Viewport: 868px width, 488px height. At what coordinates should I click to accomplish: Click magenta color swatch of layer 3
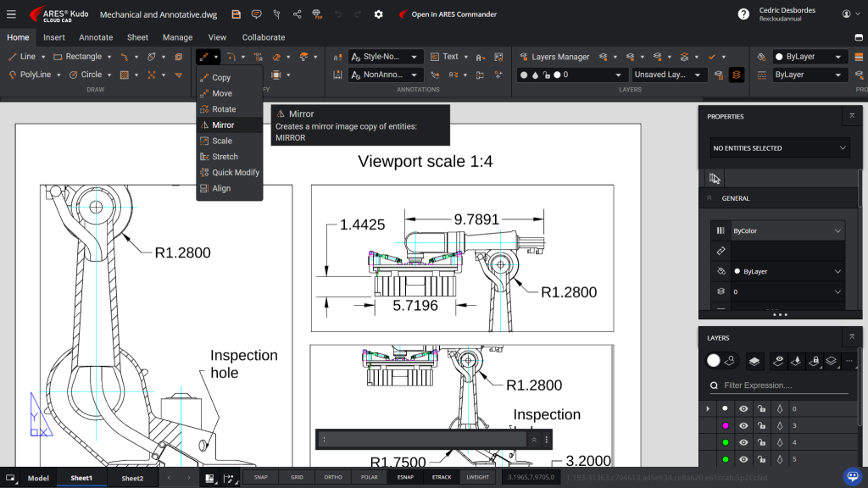click(x=726, y=425)
